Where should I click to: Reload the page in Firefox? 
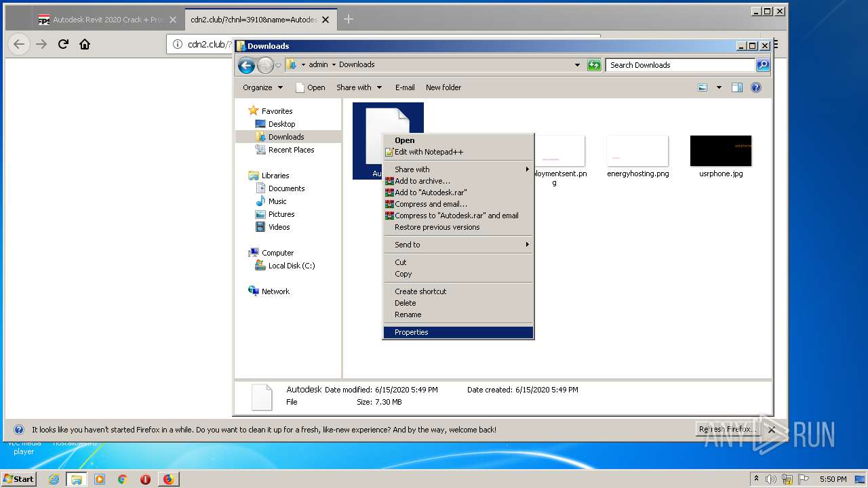click(x=63, y=44)
